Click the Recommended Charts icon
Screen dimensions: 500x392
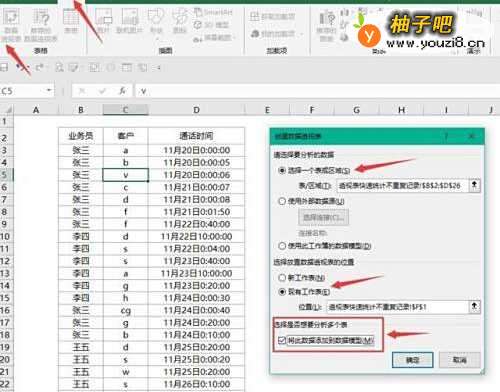[326, 25]
